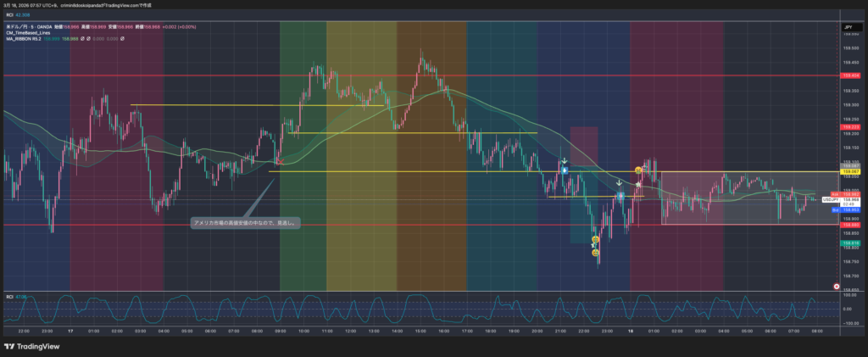Select the RCI pane label at bottom
Screen dimensions: 868x357
10,297
